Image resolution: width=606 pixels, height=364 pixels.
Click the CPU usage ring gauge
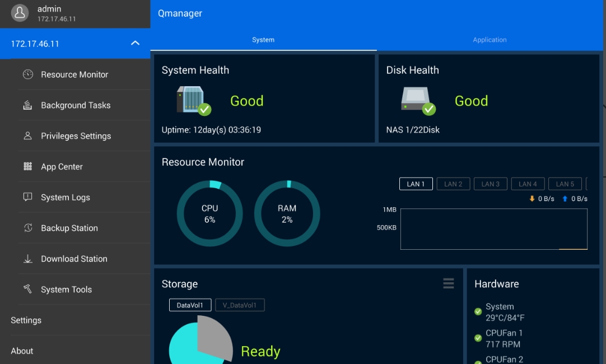pos(209,213)
